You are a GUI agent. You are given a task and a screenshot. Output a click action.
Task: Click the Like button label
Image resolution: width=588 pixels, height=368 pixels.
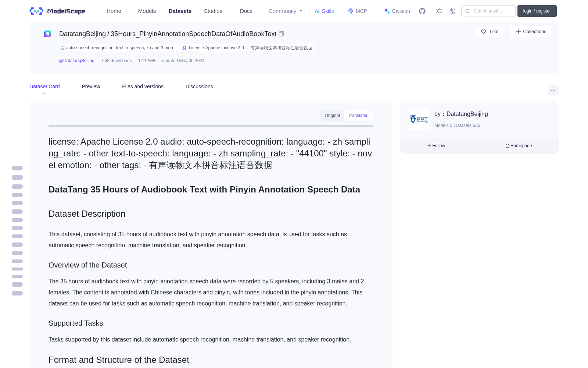tap(494, 32)
